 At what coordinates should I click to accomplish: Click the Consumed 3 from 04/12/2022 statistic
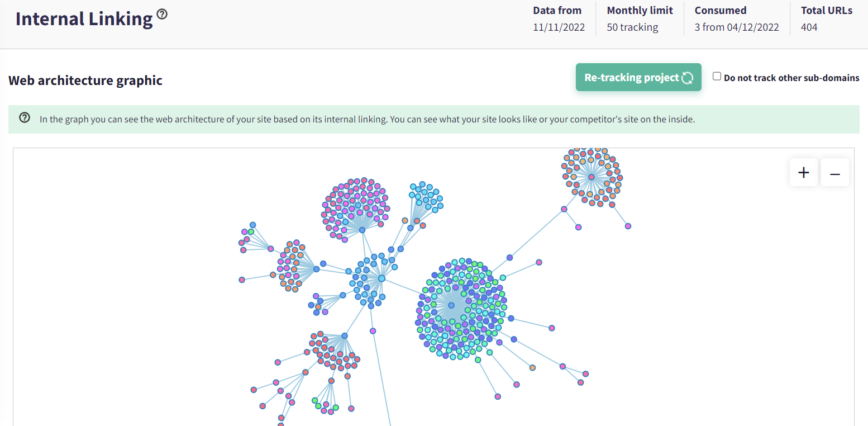point(736,18)
